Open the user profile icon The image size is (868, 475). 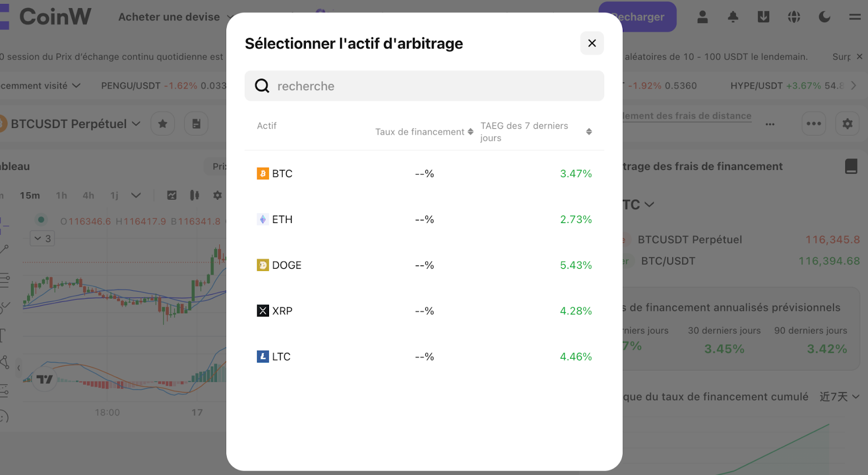[703, 17]
